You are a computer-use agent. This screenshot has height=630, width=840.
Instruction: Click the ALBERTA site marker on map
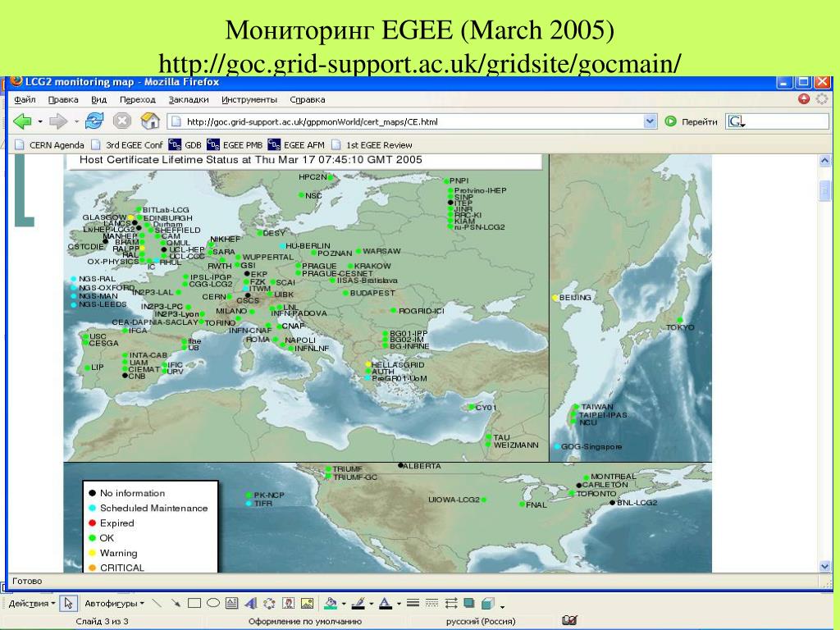click(x=400, y=466)
